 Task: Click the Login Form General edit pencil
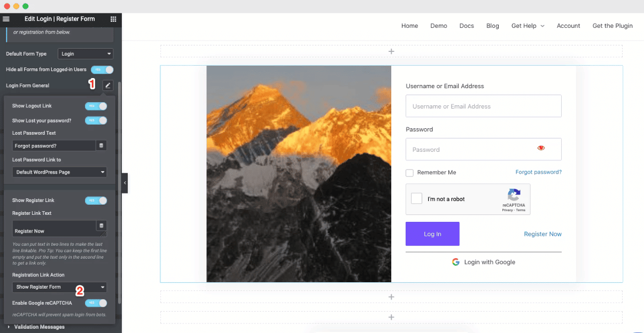click(108, 85)
